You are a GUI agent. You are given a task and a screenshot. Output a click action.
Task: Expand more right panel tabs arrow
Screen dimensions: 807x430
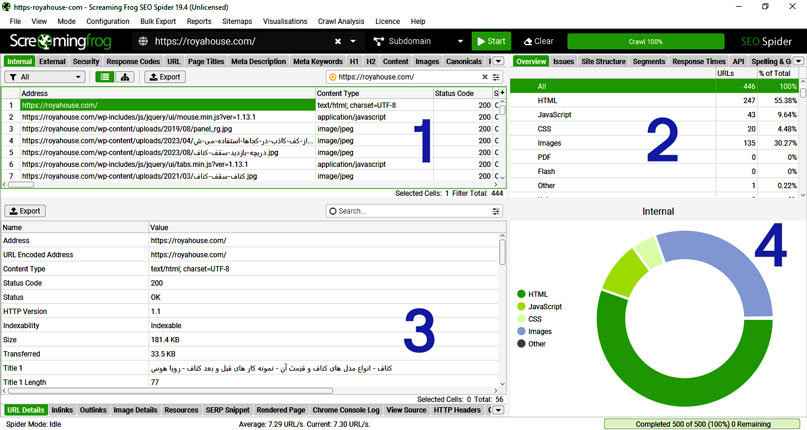click(x=799, y=61)
